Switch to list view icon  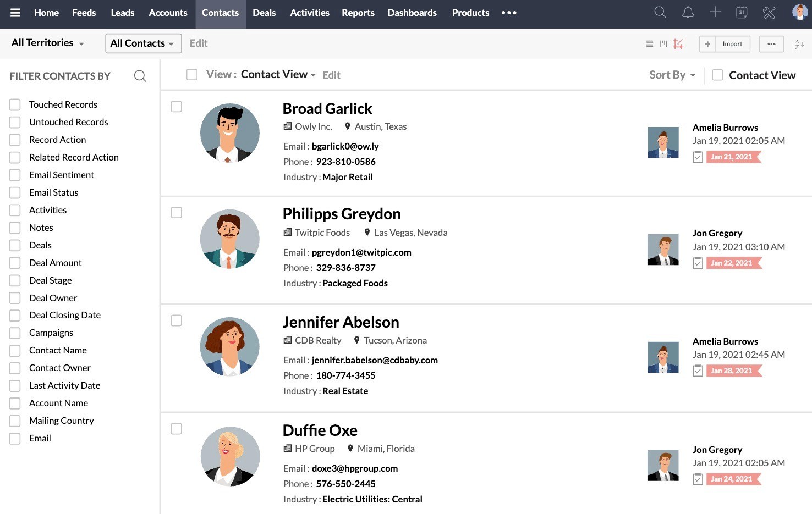coord(650,44)
